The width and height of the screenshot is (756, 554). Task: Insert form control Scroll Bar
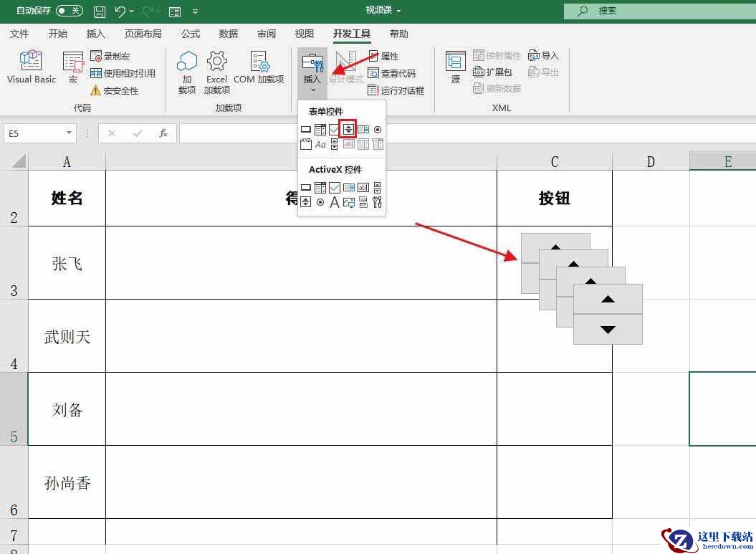[x=334, y=143]
